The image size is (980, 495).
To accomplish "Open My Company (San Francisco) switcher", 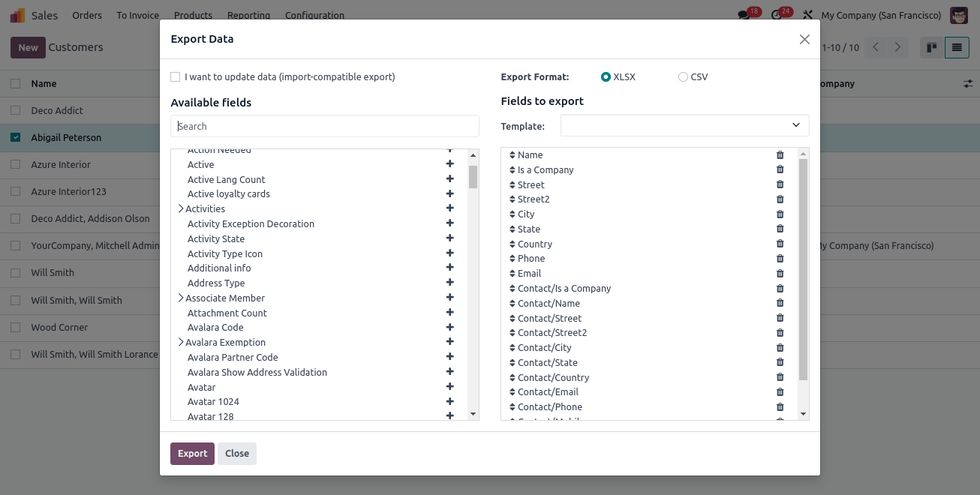I will click(x=881, y=15).
